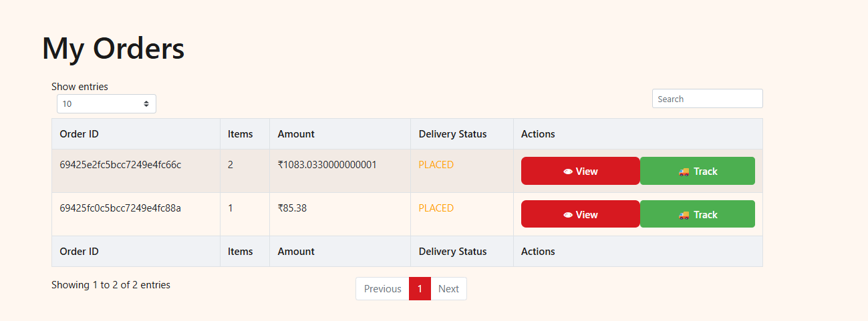The image size is (868, 321).
Task: Select page 1 in pagination
Action: tap(420, 289)
